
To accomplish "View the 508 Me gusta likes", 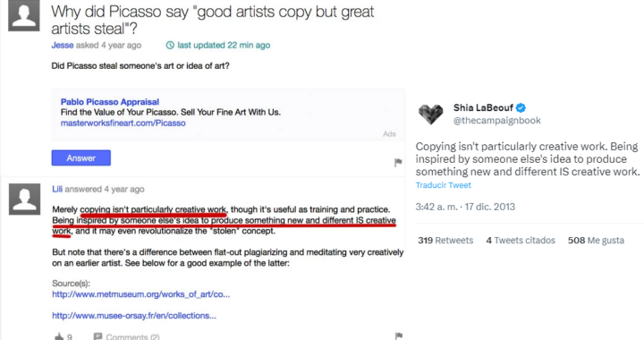I will [596, 240].
